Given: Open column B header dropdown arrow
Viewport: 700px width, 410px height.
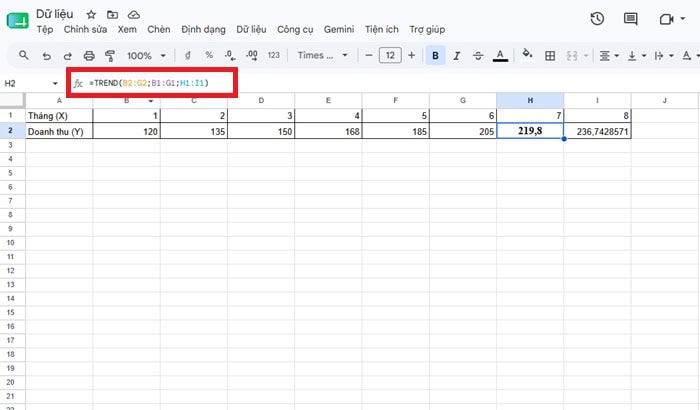Looking at the screenshot, I should (x=151, y=101).
